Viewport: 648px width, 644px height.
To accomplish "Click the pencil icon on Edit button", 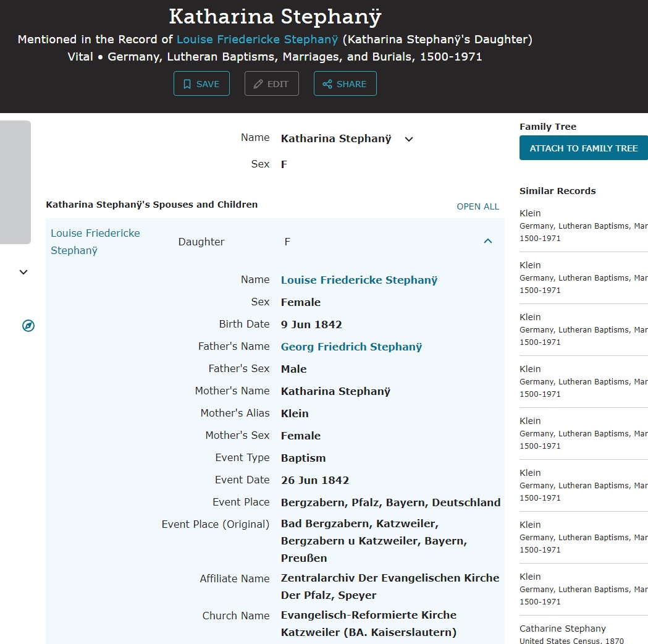I will (258, 84).
